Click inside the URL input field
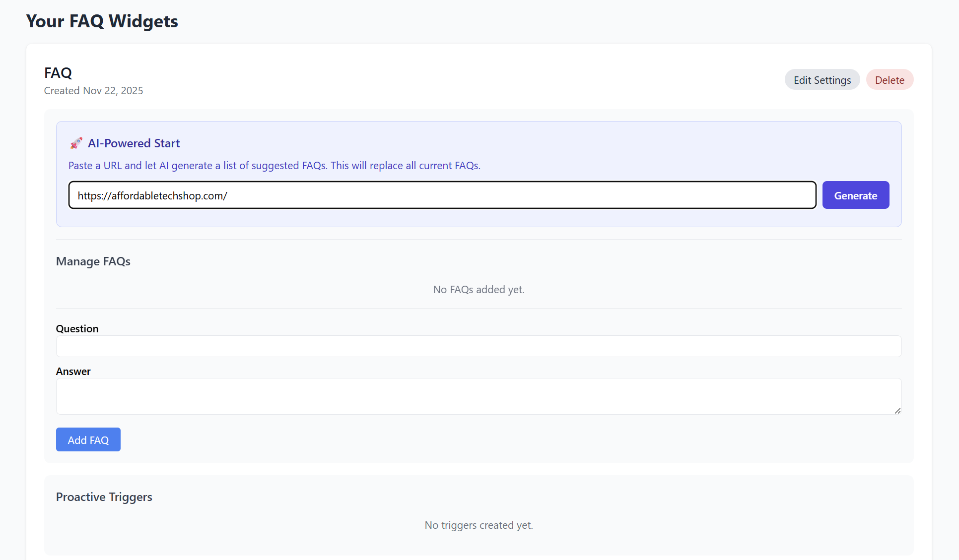This screenshot has height=560, width=959. coord(442,195)
